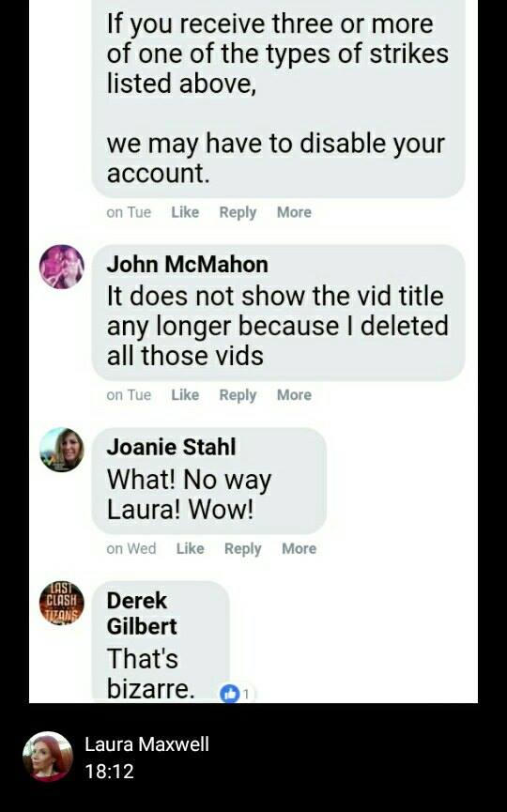This screenshot has height=812, width=507.
Task: Like John McMahon's comment
Action: [x=185, y=395]
